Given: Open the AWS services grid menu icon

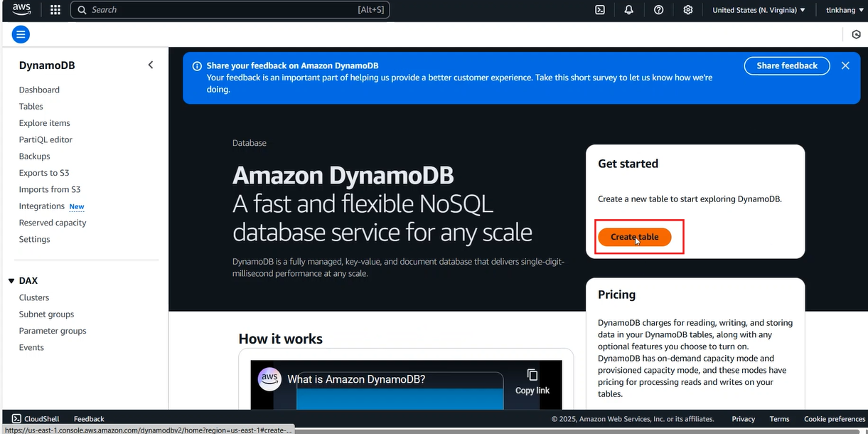Looking at the screenshot, I should 55,10.
